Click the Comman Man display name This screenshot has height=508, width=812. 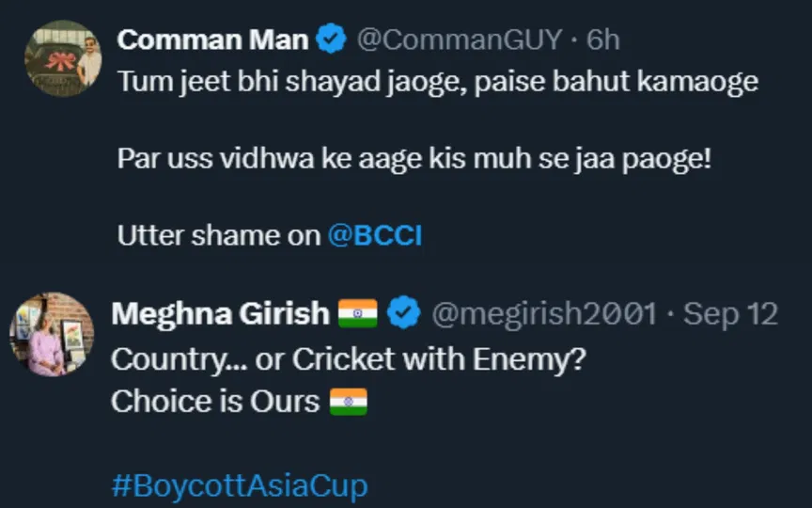click(x=212, y=40)
